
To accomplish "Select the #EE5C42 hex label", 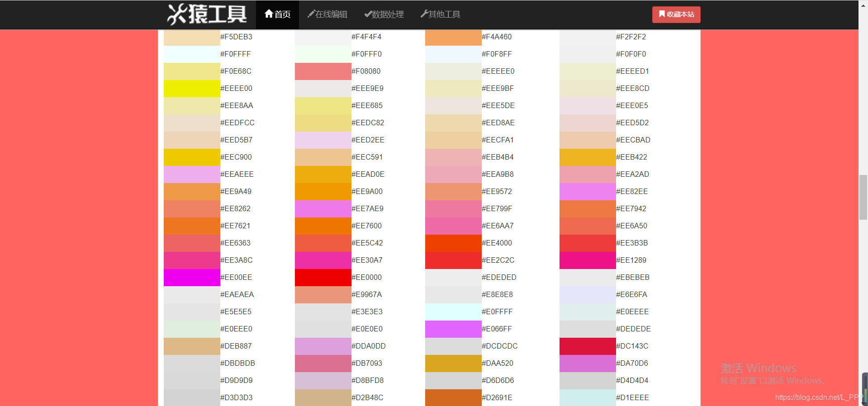I will (367, 243).
